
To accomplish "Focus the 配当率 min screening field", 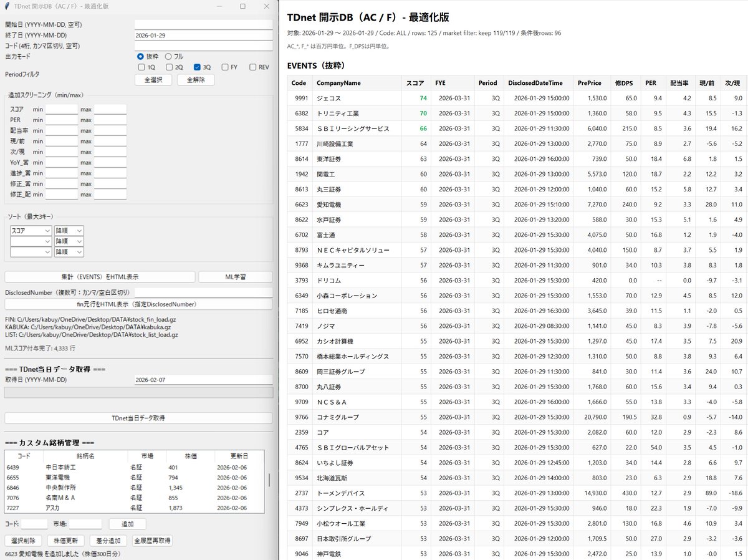I will click(62, 130).
